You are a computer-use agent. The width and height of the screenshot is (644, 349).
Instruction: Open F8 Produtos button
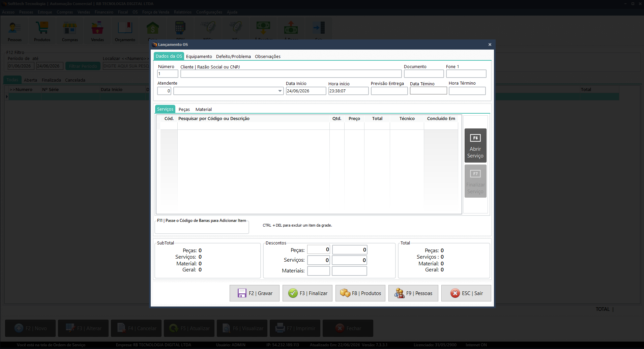tap(360, 293)
